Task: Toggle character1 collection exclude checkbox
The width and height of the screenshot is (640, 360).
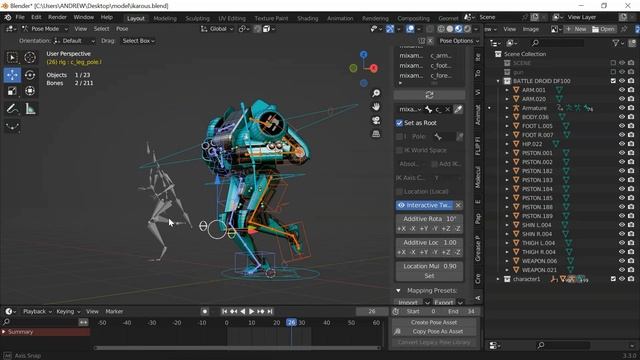Action: pos(613,279)
